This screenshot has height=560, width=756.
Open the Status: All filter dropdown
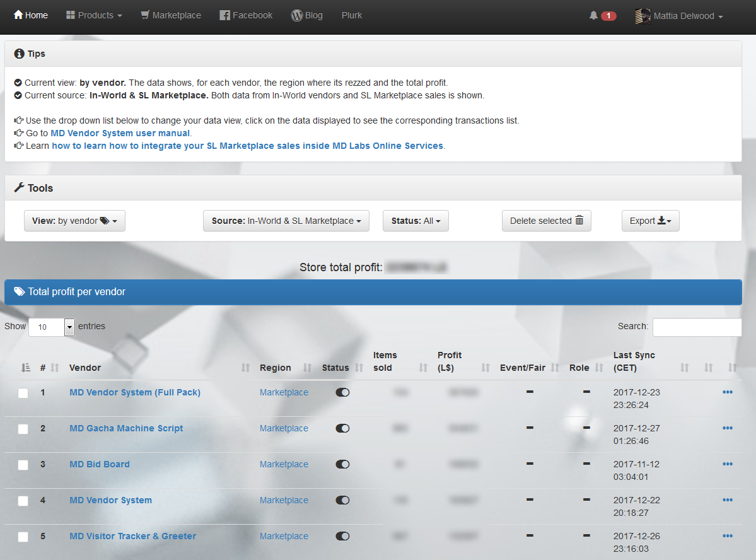click(416, 221)
